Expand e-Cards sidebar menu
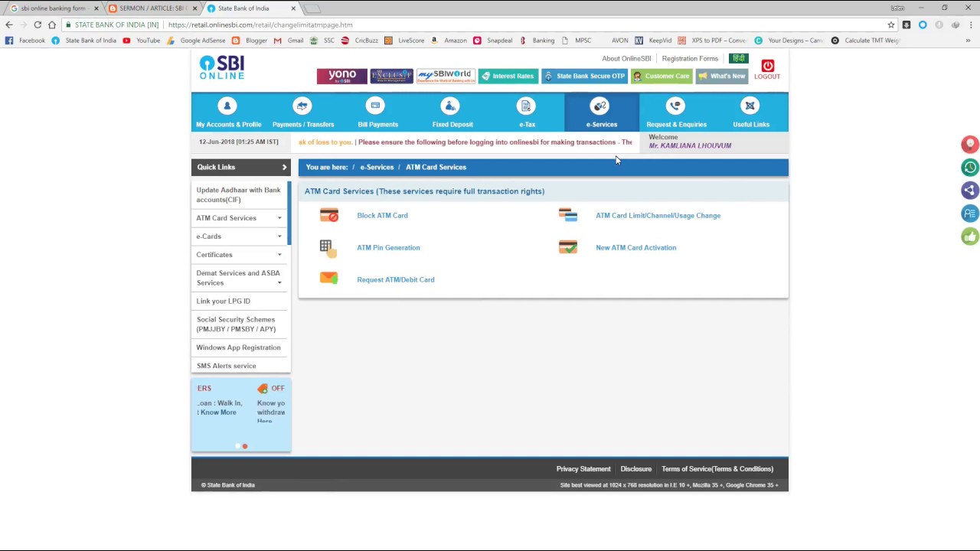This screenshot has height=551, width=980. pyautogui.click(x=279, y=236)
